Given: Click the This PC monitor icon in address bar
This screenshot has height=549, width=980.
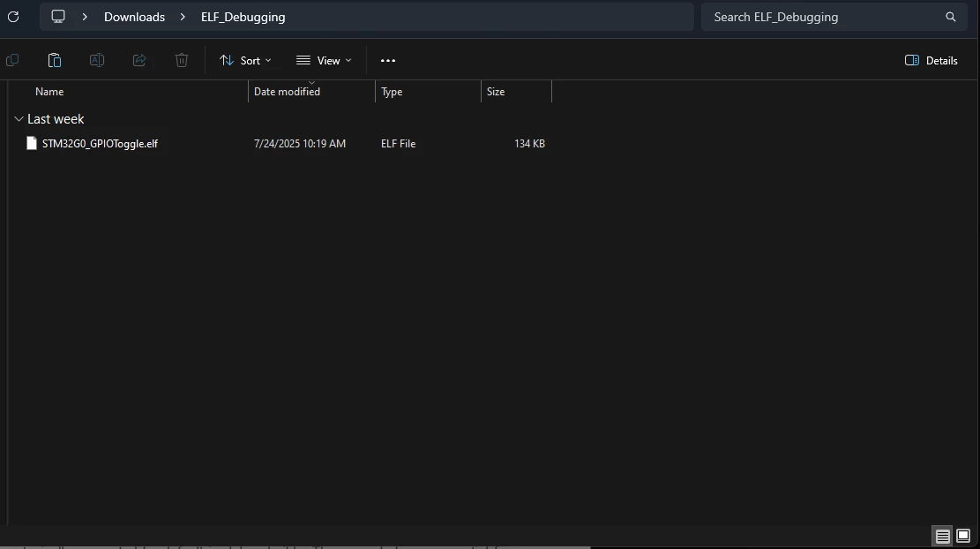Looking at the screenshot, I should point(58,16).
